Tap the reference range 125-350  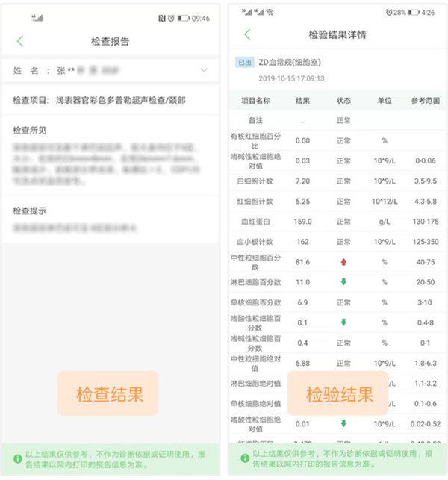[x=426, y=242]
